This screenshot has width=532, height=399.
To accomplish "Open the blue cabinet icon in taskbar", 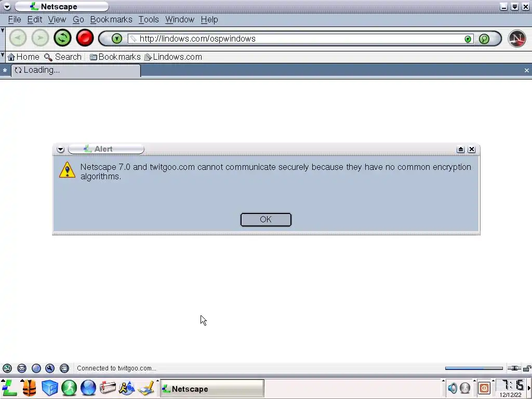I will (49, 388).
